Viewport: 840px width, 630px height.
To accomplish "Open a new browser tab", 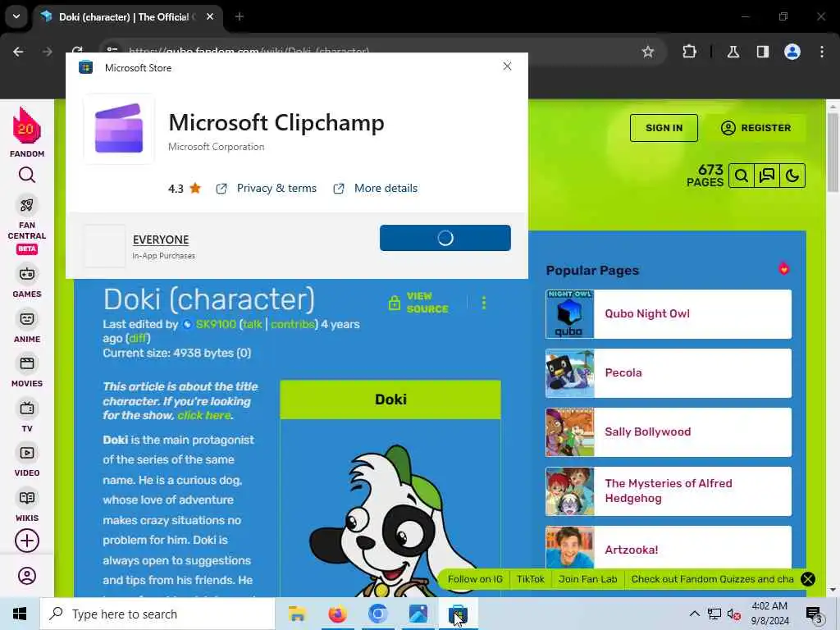I will (x=240, y=16).
